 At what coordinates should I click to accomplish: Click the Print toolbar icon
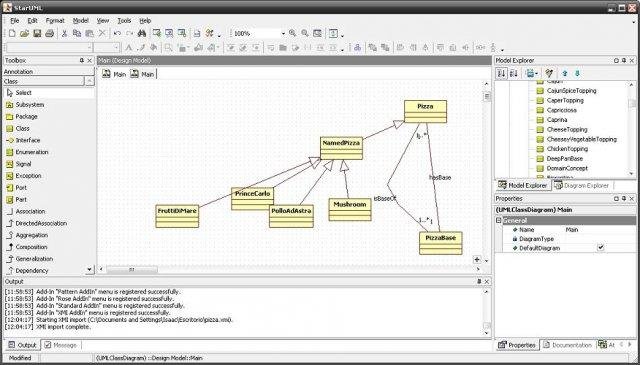[x=50, y=33]
